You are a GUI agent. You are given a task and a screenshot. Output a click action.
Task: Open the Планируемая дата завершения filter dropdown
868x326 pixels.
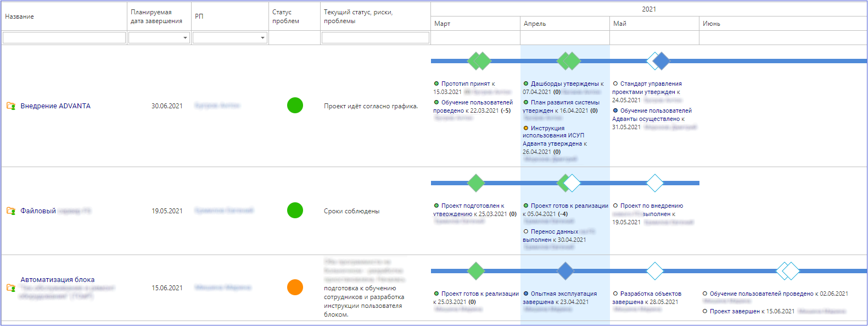[185, 38]
